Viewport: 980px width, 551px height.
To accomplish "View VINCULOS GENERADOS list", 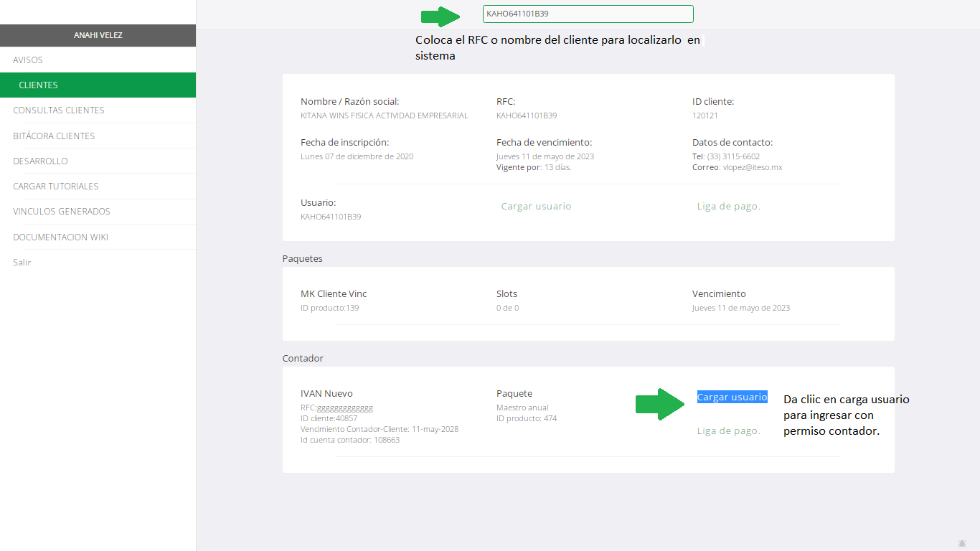I will (x=62, y=212).
